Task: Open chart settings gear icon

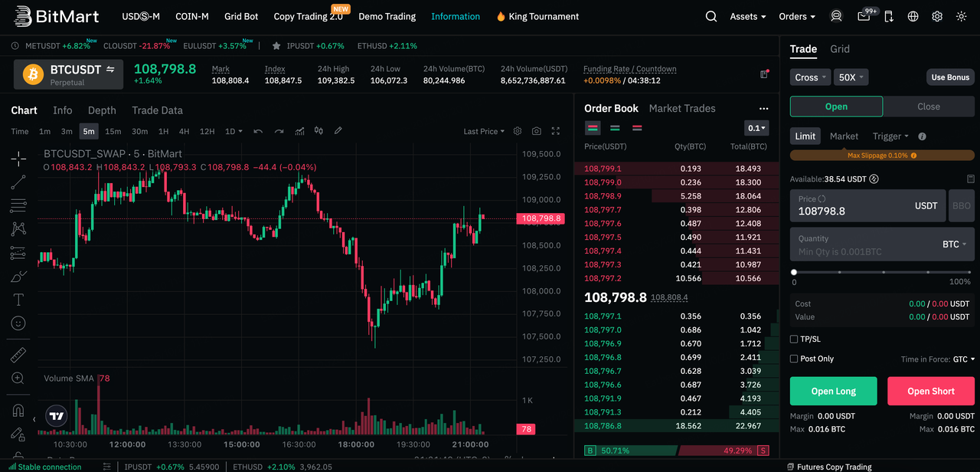Action: pyautogui.click(x=518, y=132)
